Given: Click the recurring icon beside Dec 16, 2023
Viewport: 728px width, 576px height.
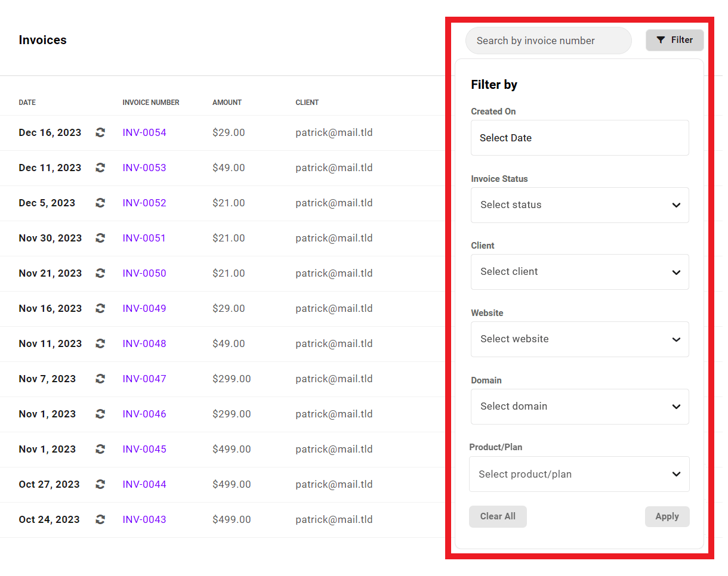Looking at the screenshot, I should 100,132.
